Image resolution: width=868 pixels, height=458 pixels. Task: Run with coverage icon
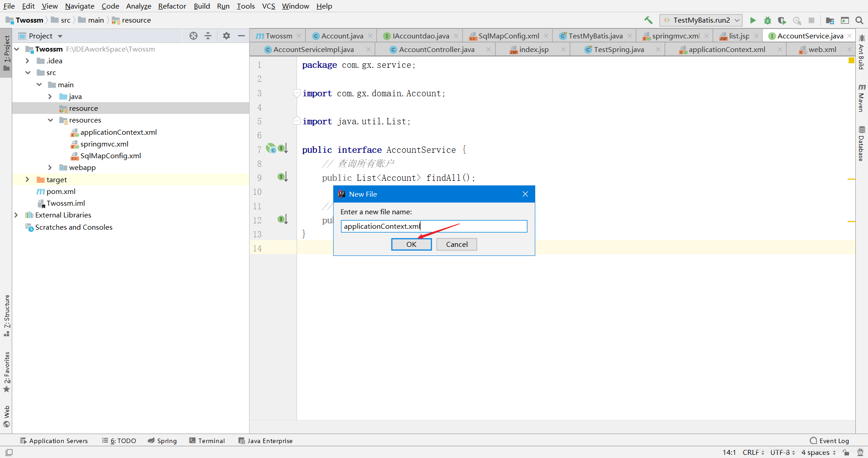(x=782, y=20)
